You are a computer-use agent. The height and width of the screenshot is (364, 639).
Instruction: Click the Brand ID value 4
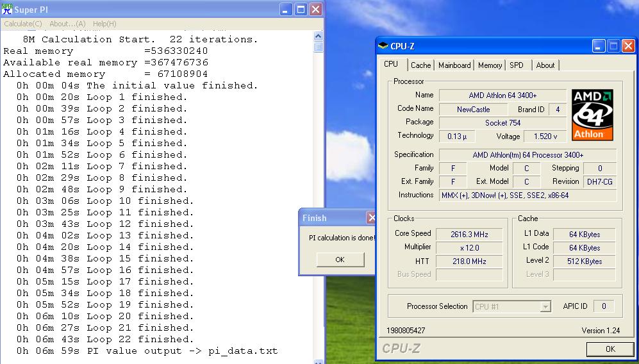[x=558, y=110]
